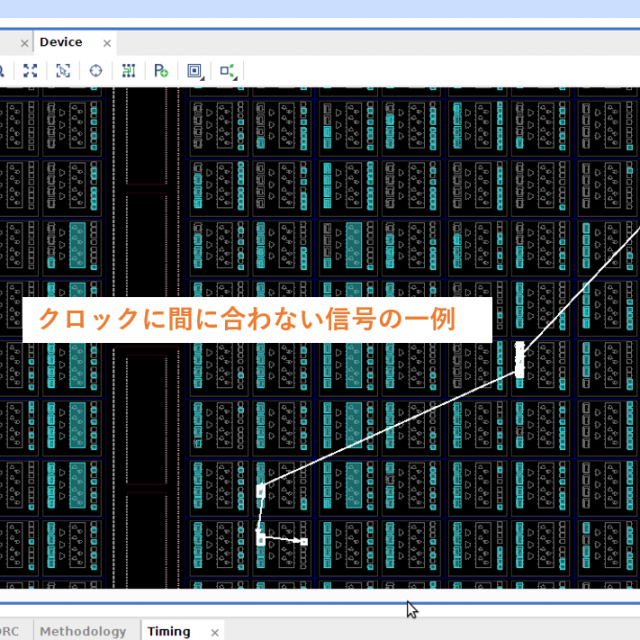Click the magnifier icon at toolbar's left edge
Image resolution: width=640 pixels, height=640 pixels.
(3, 71)
